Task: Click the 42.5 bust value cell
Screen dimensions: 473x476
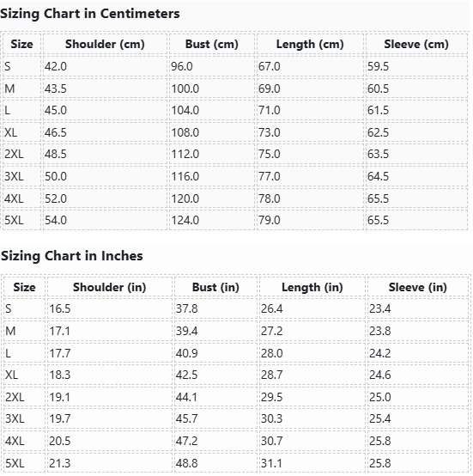Action: click(x=215, y=375)
